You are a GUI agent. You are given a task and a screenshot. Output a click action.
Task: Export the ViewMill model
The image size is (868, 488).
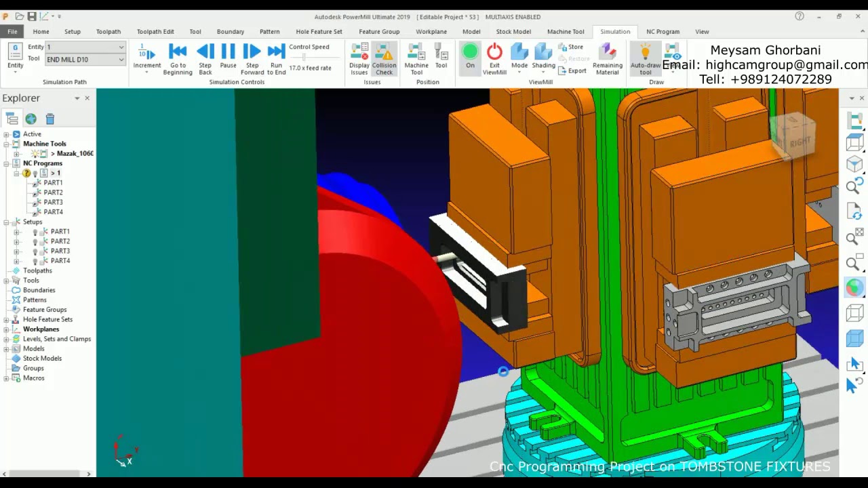pos(572,70)
